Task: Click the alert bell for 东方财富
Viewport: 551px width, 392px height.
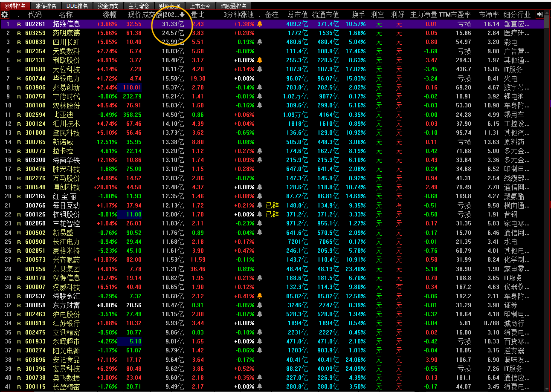Action: (x=260, y=305)
